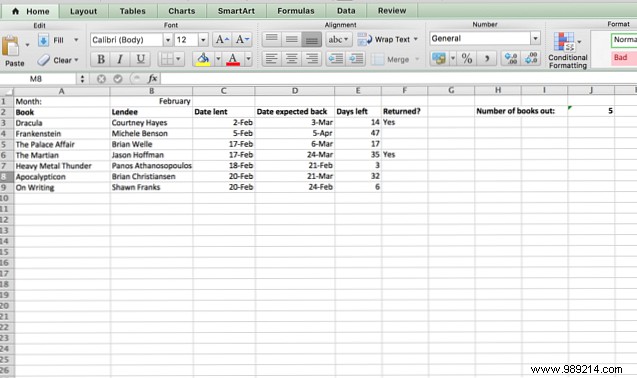Screen dimensions: 637x378
Task: Expand the borders dropdown arrow
Action: [178, 59]
